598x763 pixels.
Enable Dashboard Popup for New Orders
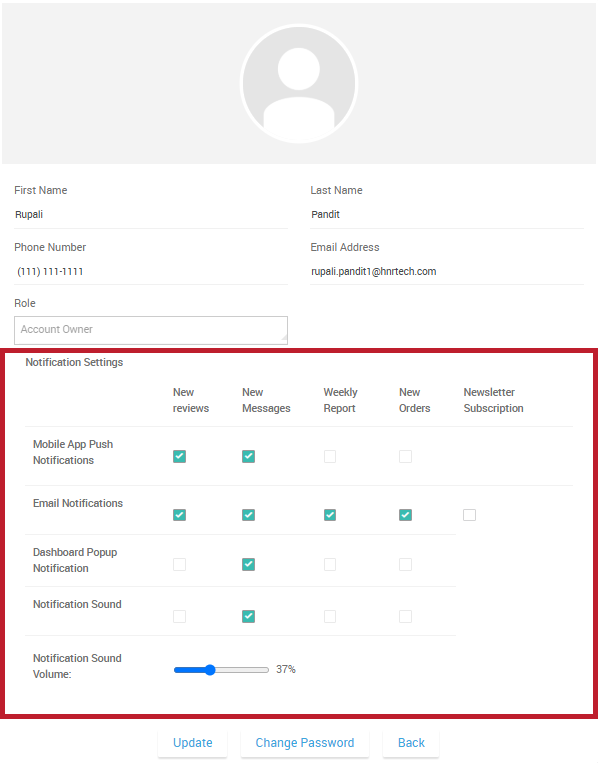[405, 564]
